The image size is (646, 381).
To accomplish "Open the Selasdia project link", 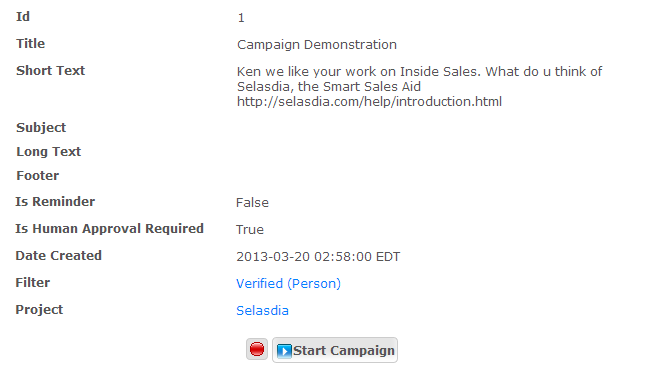I will click(x=262, y=311).
